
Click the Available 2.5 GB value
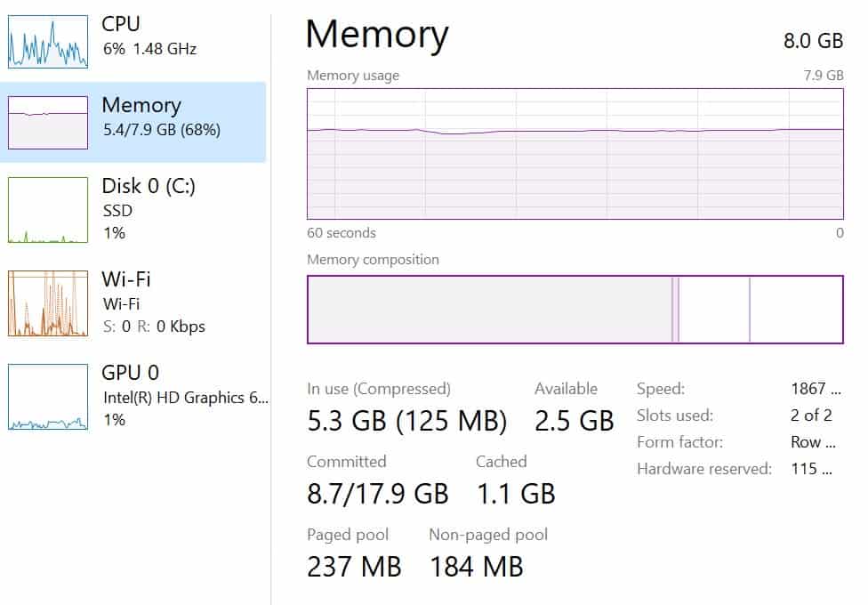[574, 421]
